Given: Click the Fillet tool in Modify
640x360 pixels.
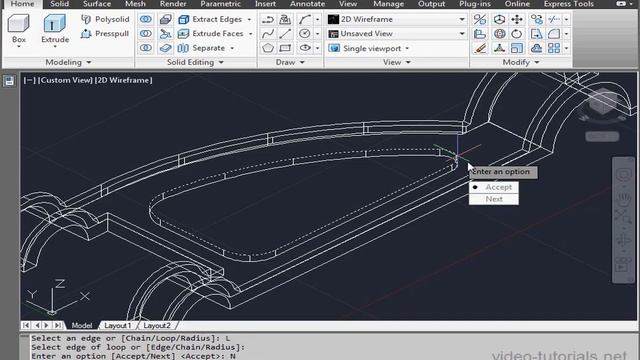Looking at the screenshot, I should point(554,33).
